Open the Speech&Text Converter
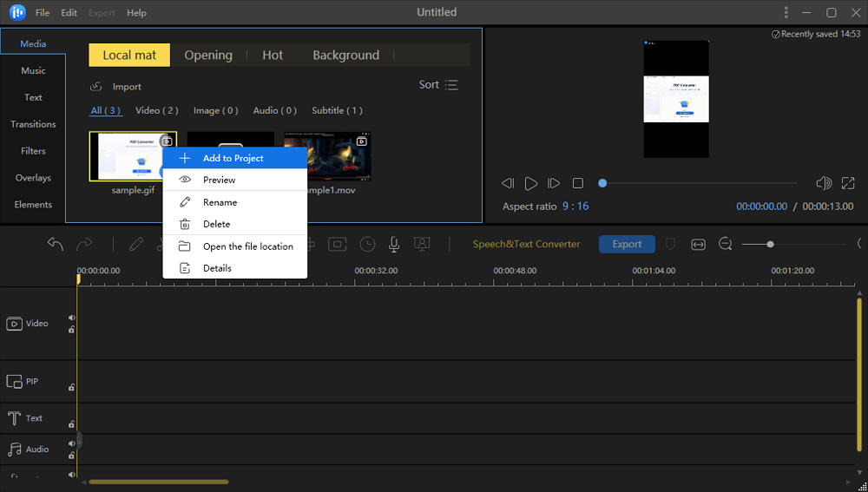 coord(526,244)
